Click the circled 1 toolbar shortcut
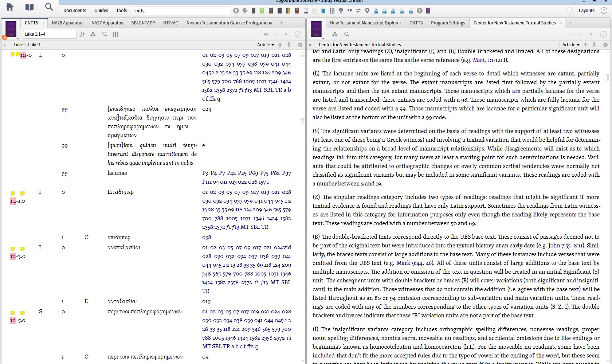This screenshot has width=612, height=364. pos(420,11)
